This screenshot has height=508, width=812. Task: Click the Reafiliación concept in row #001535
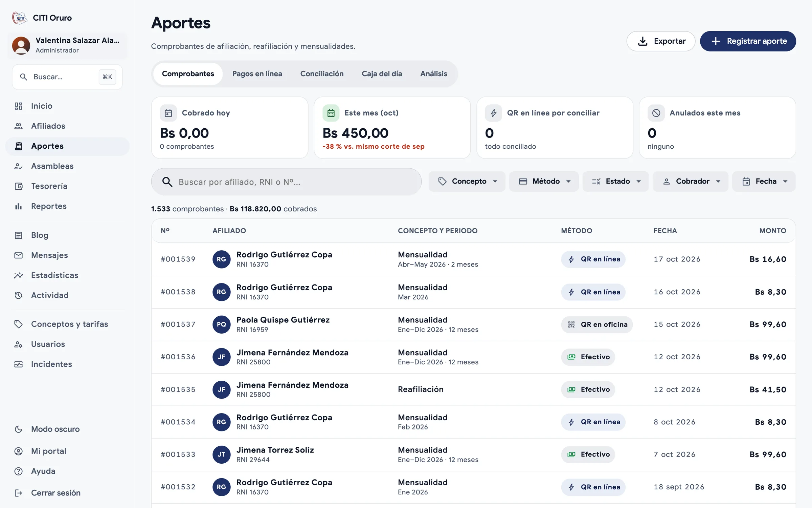pyautogui.click(x=421, y=389)
